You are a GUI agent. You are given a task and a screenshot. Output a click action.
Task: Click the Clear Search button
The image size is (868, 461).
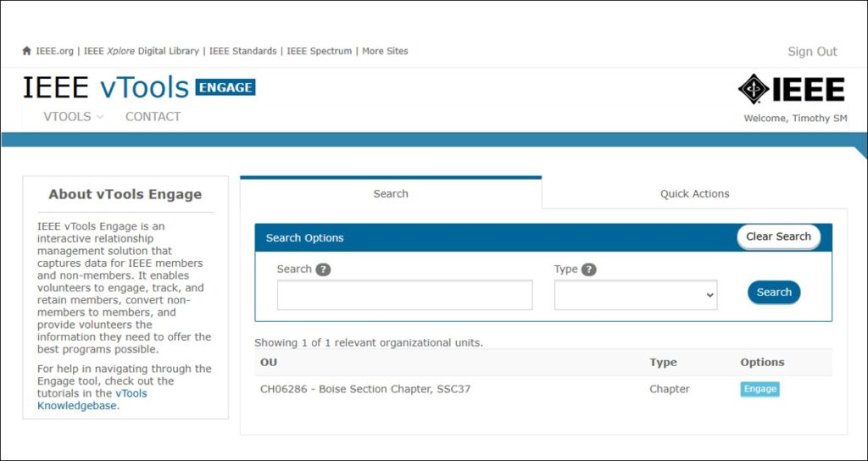click(x=778, y=236)
